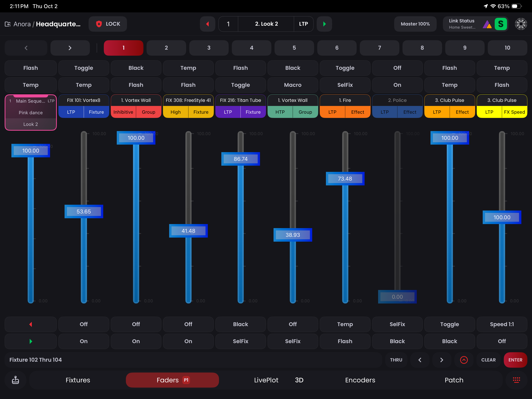Change LTP priority of FIX 101 Vortex8
Image resolution: width=532 pixels, height=399 pixels.
(x=71, y=112)
